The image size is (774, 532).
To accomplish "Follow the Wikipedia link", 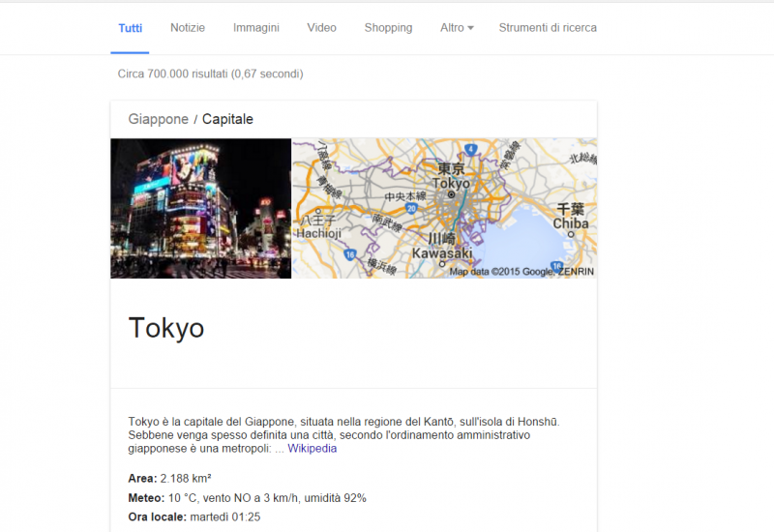I will tap(313, 449).
